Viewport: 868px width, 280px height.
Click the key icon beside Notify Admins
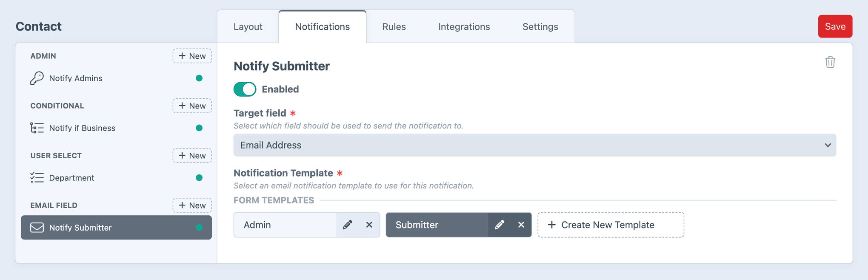[x=37, y=78]
